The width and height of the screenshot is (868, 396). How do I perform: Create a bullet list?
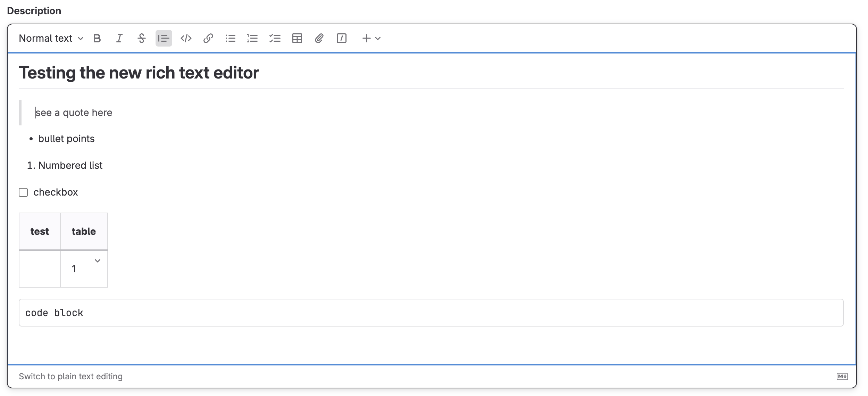coord(231,38)
